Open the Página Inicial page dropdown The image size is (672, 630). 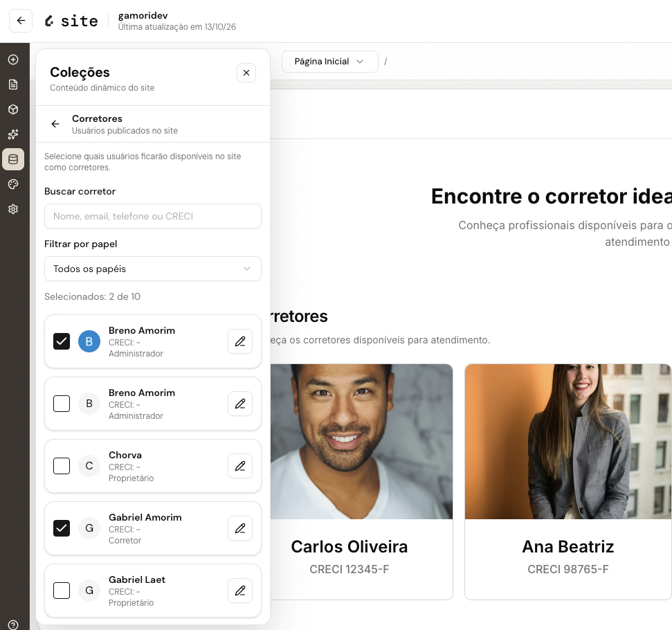tap(330, 62)
